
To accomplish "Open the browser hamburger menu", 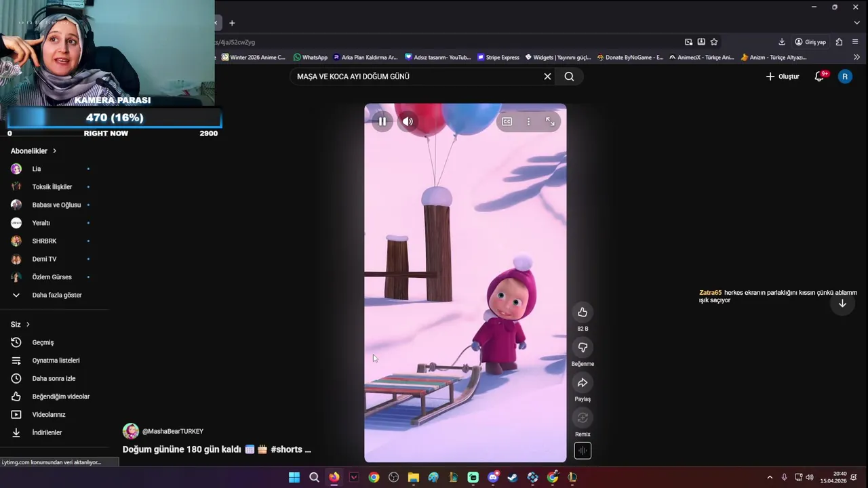I will (x=855, y=42).
